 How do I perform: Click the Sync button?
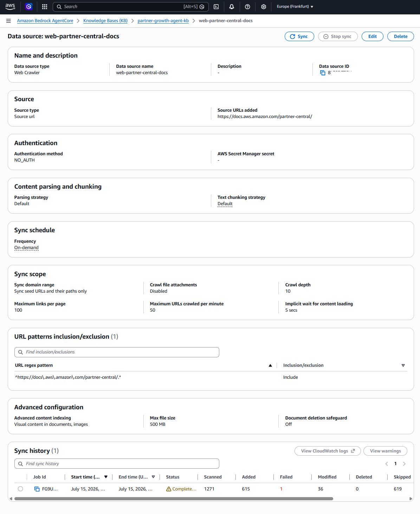[299, 37]
